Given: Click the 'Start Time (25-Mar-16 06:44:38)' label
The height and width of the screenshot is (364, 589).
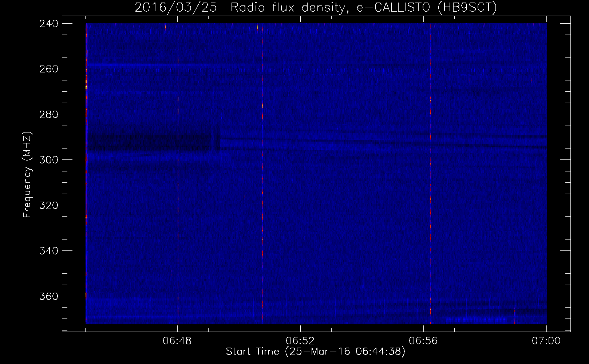Looking at the screenshot, I should pos(316,352).
